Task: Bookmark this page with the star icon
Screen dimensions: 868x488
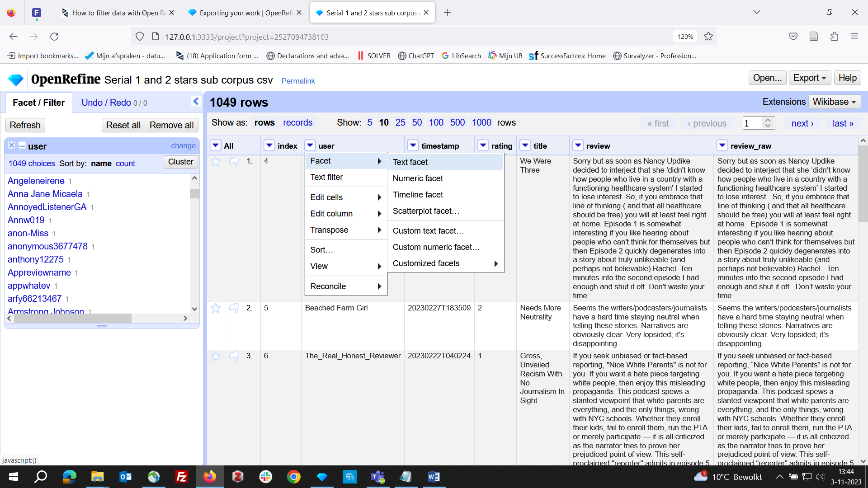Action: [x=708, y=37]
